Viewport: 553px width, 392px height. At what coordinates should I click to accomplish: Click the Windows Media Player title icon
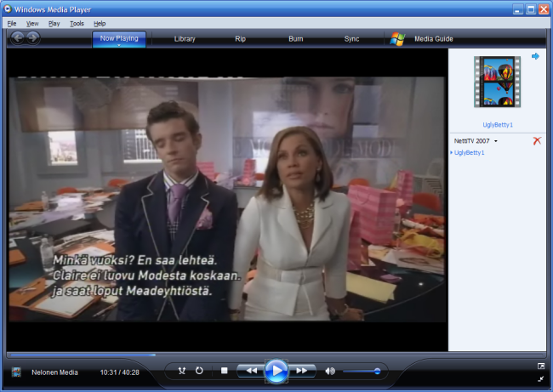coord(8,9)
